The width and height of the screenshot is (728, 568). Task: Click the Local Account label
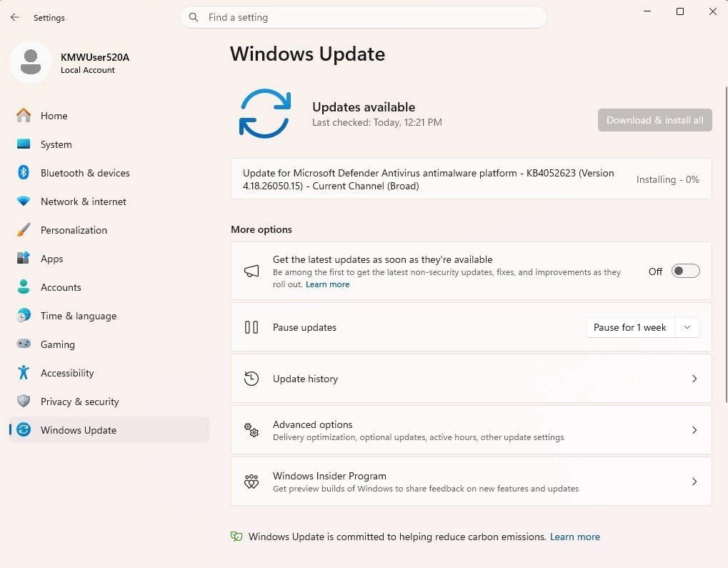click(88, 70)
